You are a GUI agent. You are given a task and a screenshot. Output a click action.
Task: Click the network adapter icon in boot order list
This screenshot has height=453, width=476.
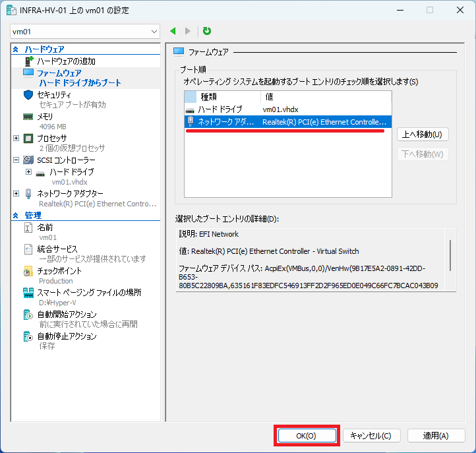point(191,121)
